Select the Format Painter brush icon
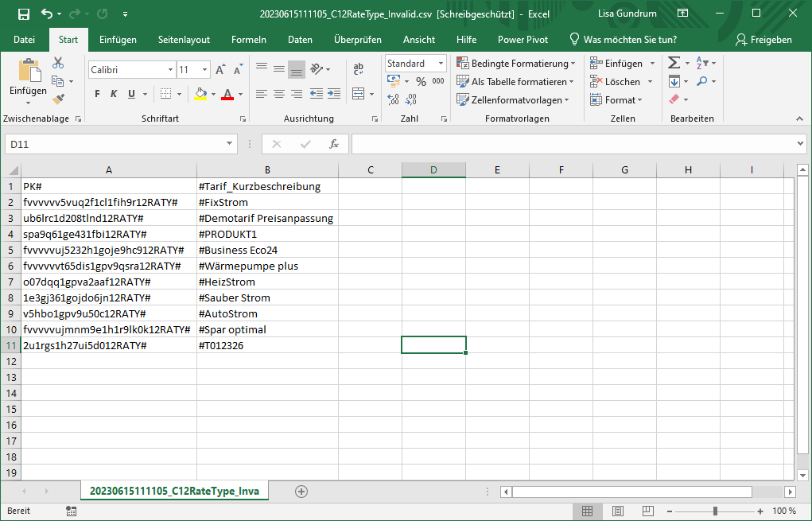Screen dimensions: 812x521 [58, 99]
